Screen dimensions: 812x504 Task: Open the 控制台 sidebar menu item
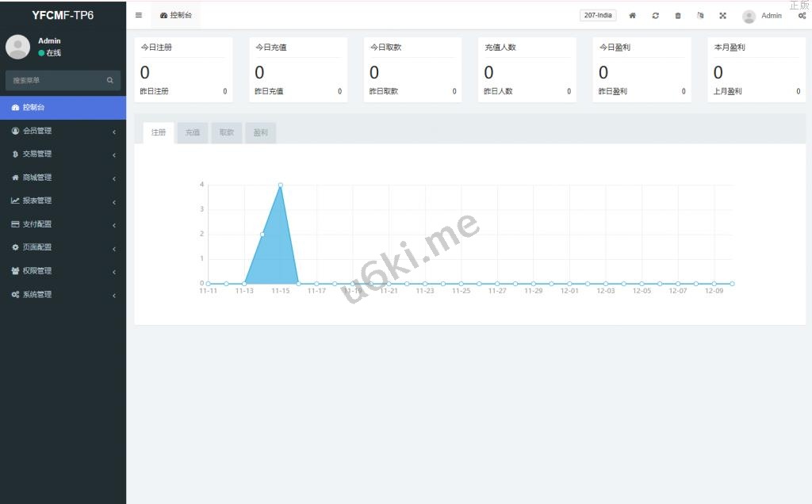coord(63,108)
